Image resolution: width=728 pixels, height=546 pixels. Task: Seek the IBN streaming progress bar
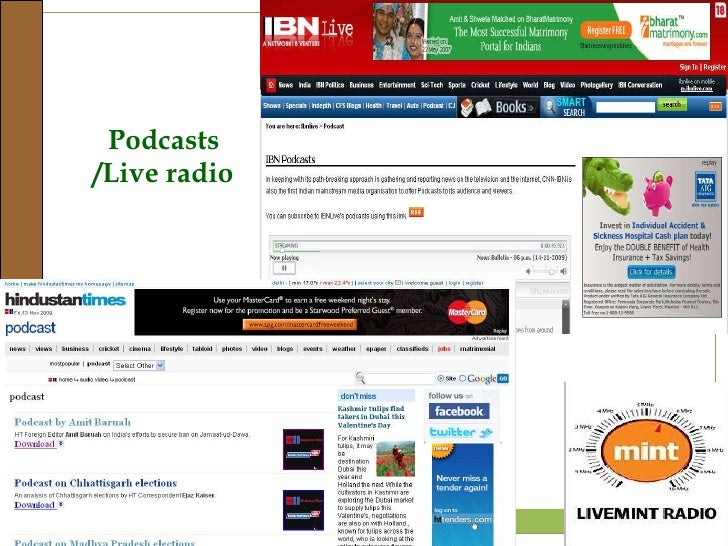[x=420, y=246]
